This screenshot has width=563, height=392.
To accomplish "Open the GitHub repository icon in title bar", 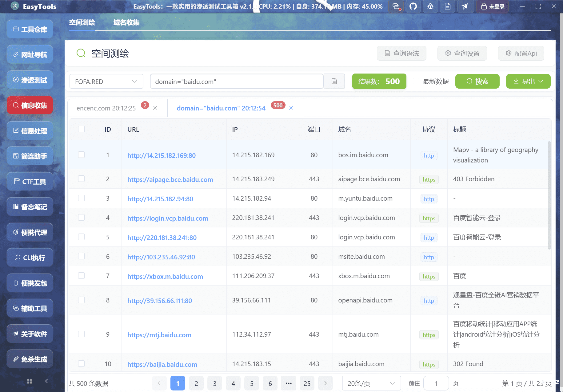I will pos(413,6).
